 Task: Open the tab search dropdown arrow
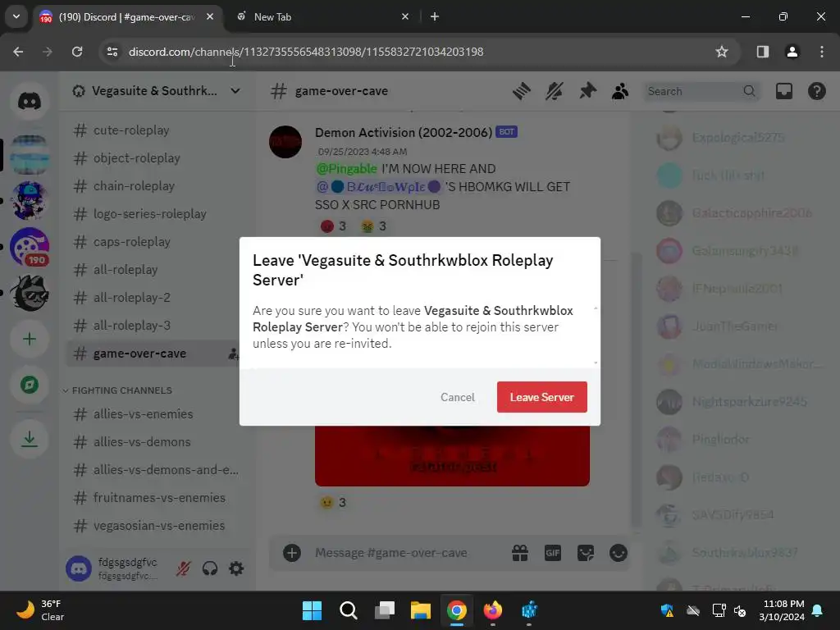(16, 16)
